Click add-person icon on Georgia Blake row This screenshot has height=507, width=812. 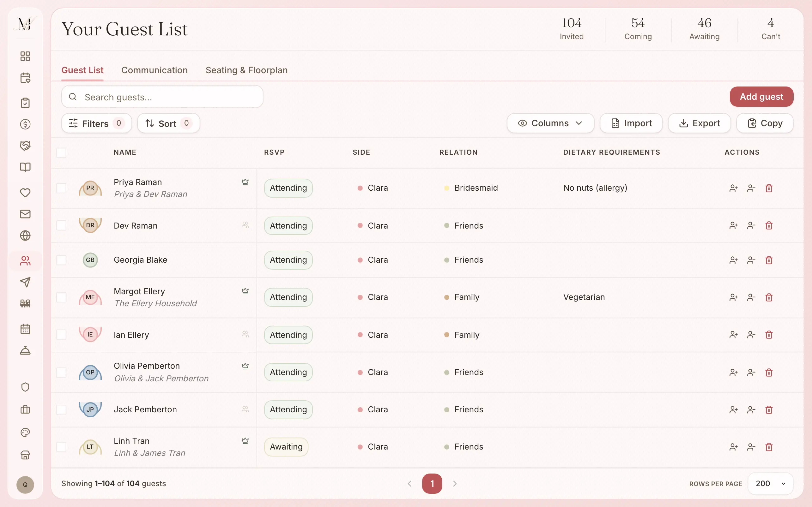tap(733, 260)
